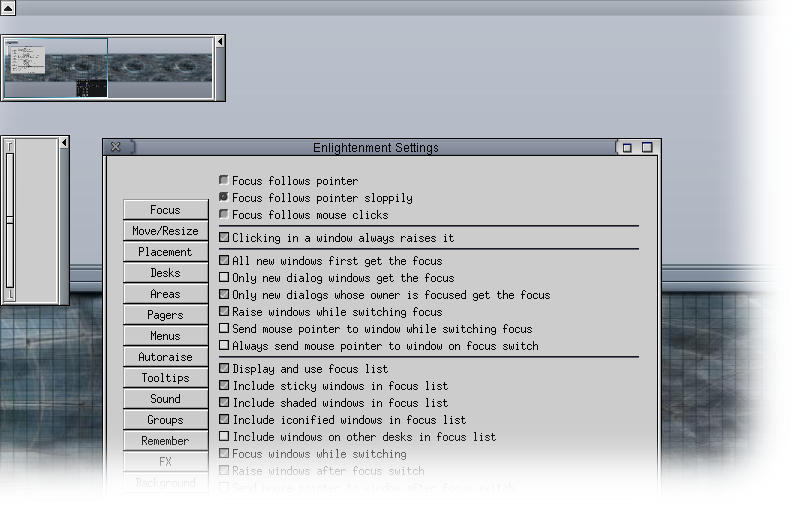800x525 pixels.
Task: Show the Menus settings page
Action: coord(165,336)
